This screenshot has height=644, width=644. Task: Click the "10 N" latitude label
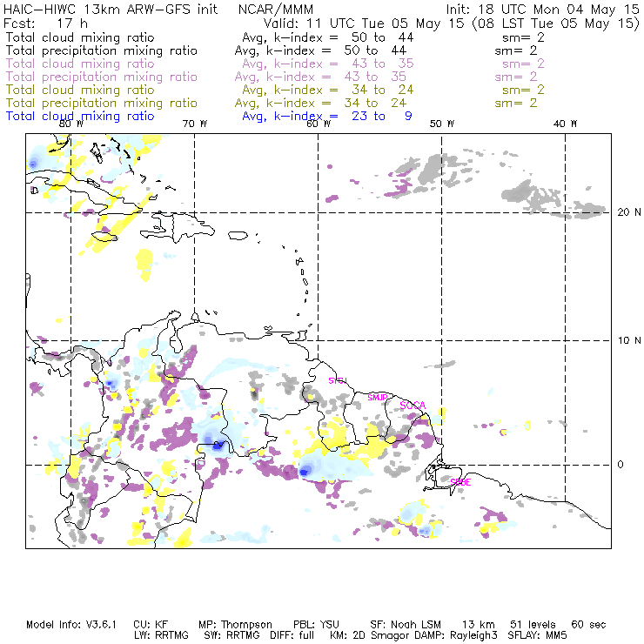(x=629, y=340)
